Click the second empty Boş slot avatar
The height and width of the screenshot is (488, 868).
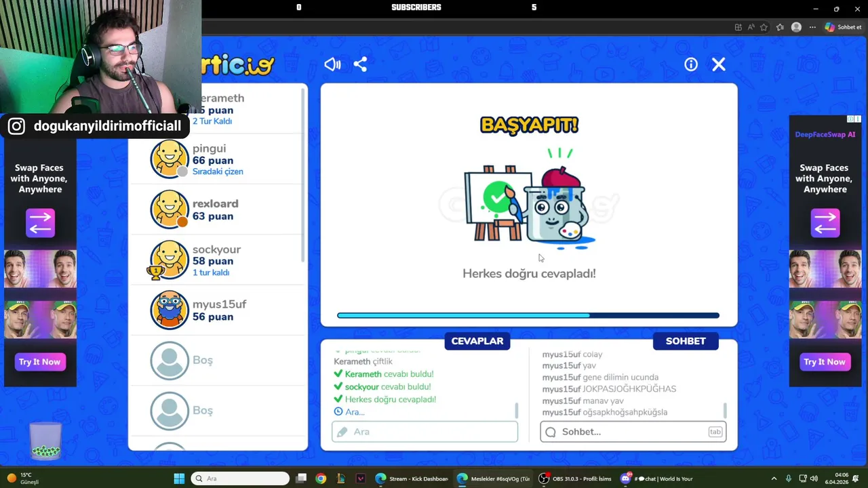coord(169,410)
